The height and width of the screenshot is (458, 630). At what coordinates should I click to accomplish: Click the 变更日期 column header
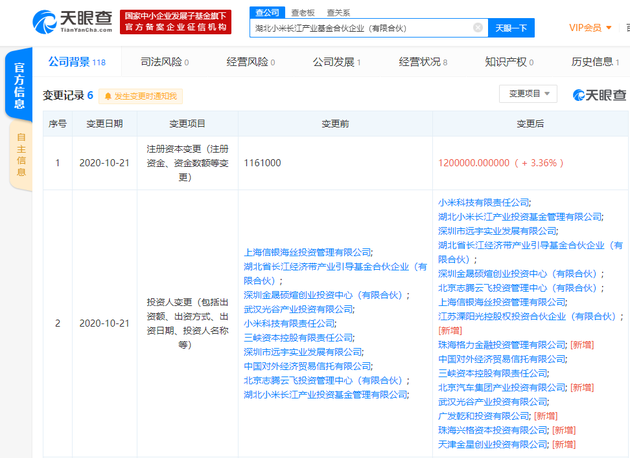(x=104, y=124)
